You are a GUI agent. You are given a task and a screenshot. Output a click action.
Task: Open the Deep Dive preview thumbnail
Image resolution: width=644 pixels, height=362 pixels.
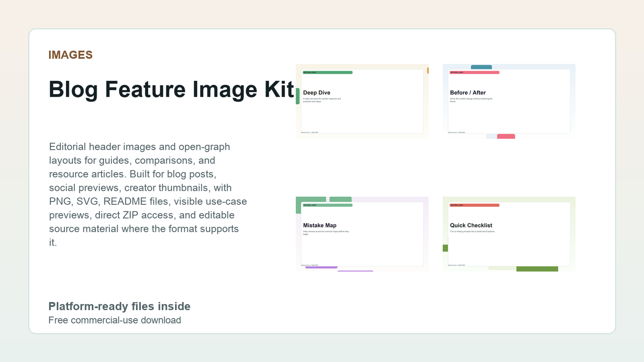(362, 101)
